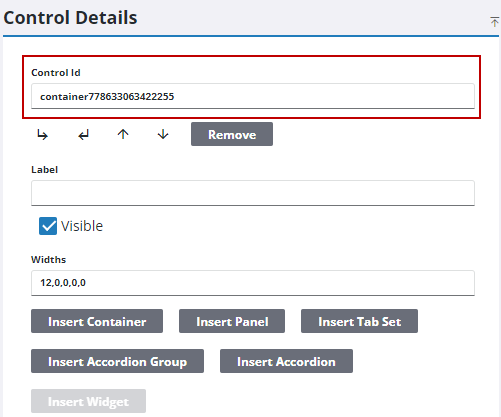Viewport: 501px width, 417px height.
Task: Click the Insert Accordion button
Action: click(x=286, y=361)
